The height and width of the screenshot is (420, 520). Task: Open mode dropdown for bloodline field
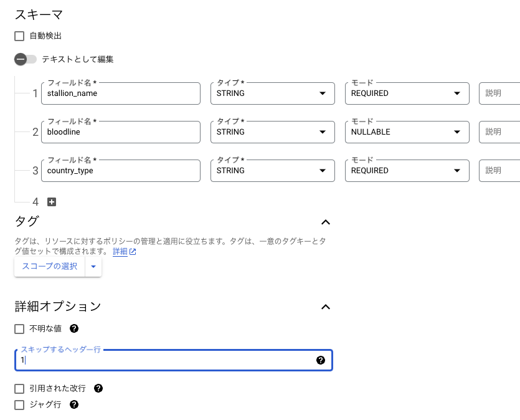(406, 132)
